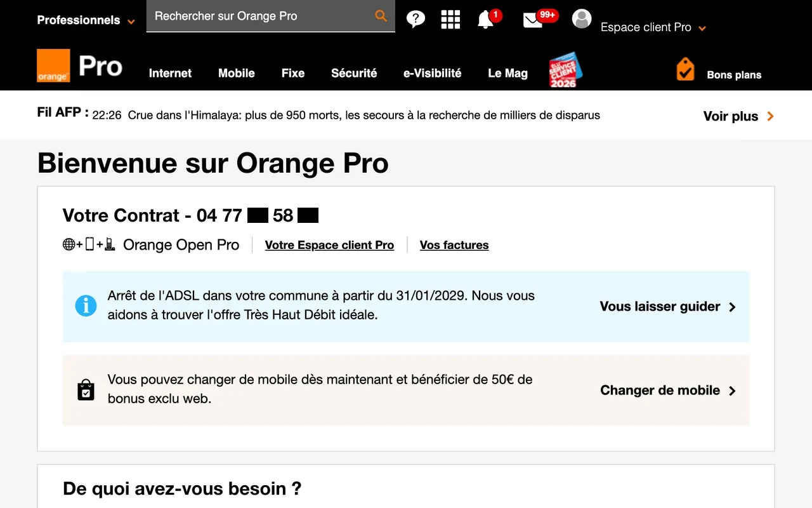
Task: Open the notifications bell icon
Action: [485, 20]
